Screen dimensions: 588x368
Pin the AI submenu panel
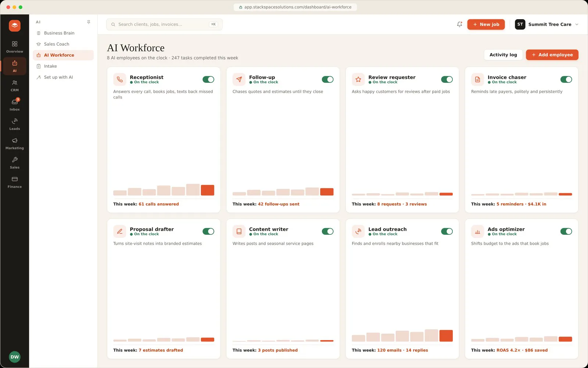tap(89, 22)
